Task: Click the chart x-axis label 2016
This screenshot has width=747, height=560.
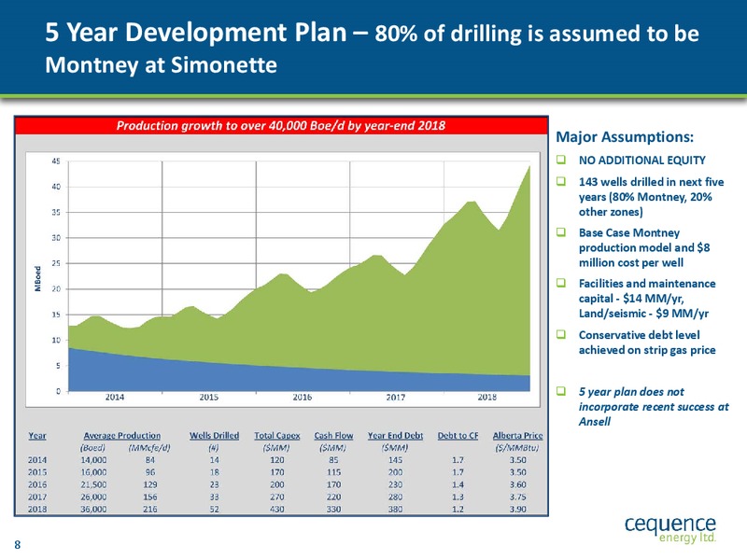Action: (302, 398)
